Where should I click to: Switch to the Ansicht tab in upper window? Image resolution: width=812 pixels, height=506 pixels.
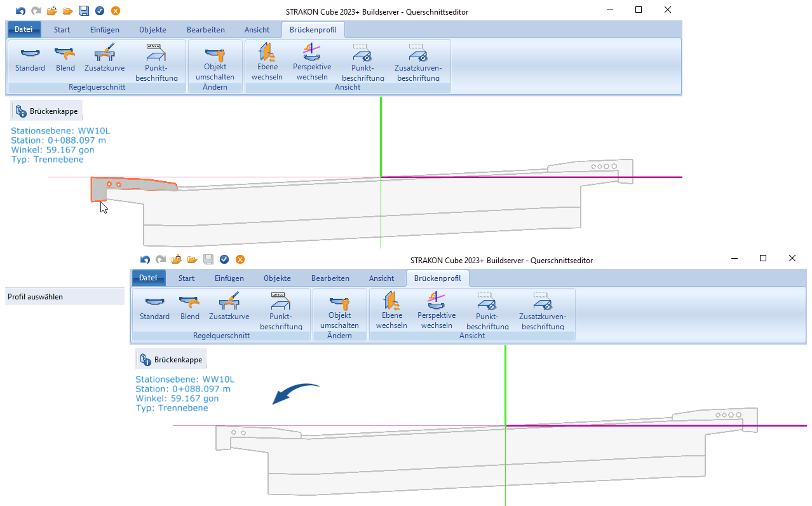tap(257, 29)
